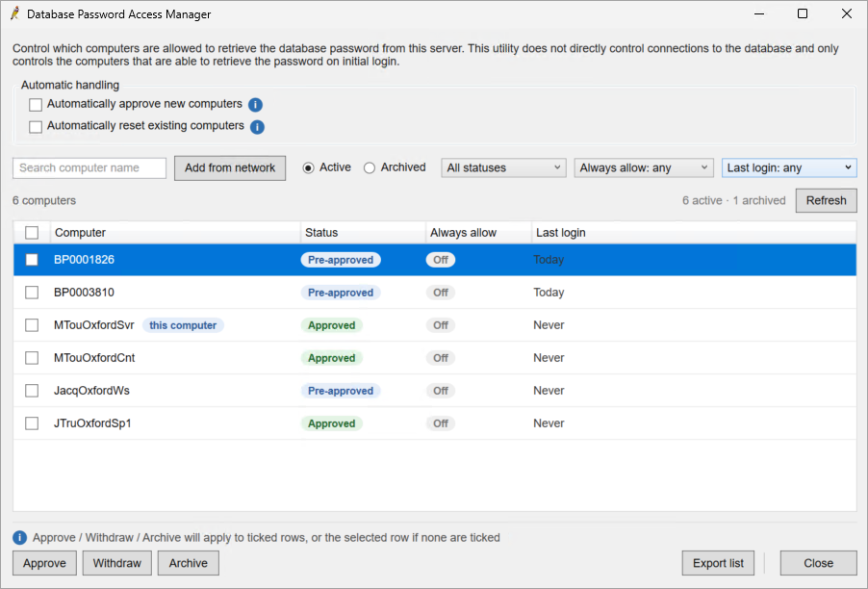Click the '6 active · 1 archived' summary text

pos(733,200)
